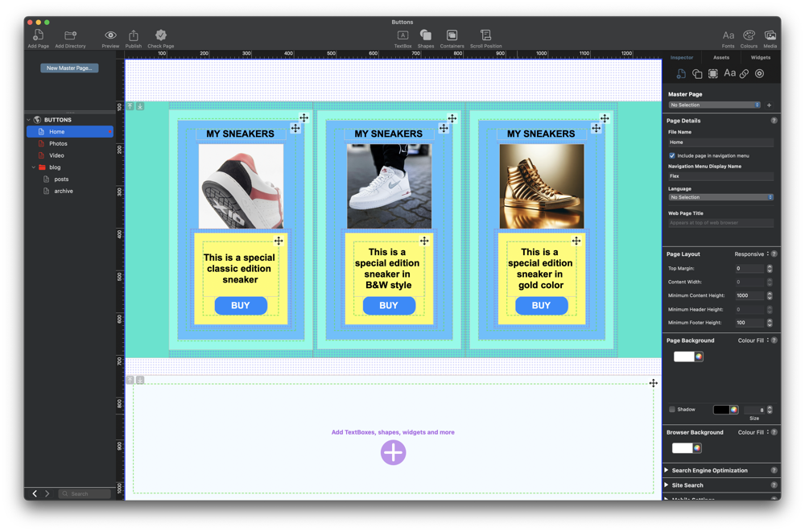This screenshot has width=805, height=532.
Task: Select the text Aa inspector icon
Action: coord(729,73)
